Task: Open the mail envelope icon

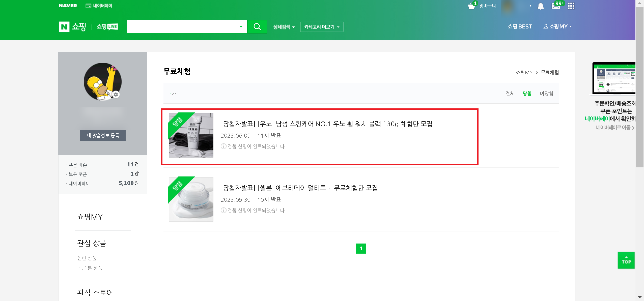Action: coord(555,6)
